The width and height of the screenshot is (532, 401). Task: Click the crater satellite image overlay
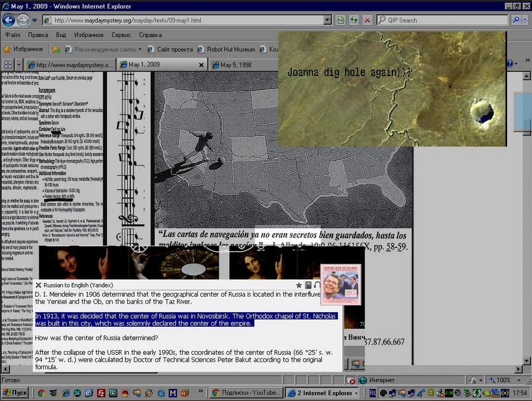click(392, 89)
